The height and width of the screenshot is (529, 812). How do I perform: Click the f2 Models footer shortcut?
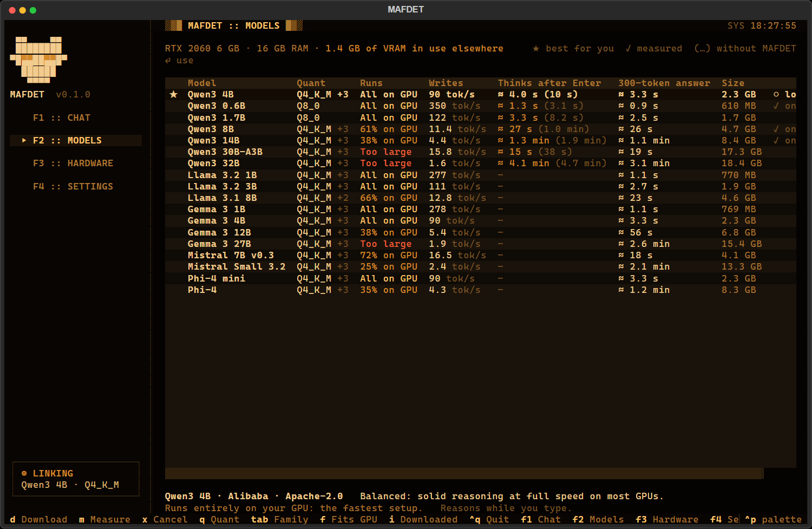coord(598,519)
